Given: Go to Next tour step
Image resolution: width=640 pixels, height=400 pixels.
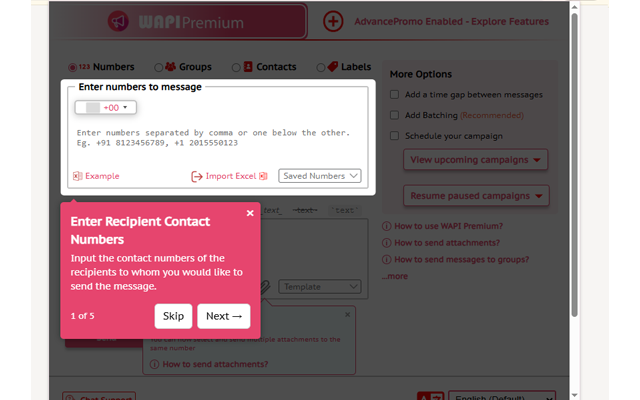Looking at the screenshot, I should tap(224, 316).
